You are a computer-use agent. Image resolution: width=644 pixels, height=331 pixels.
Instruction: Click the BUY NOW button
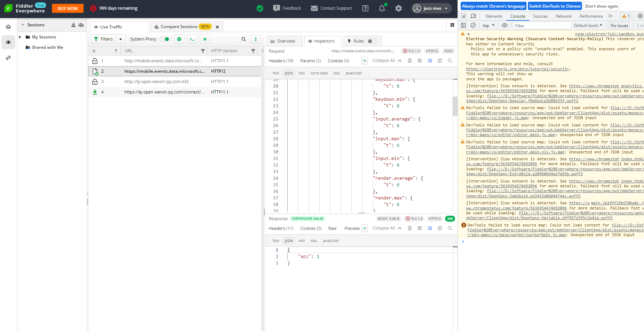tap(68, 8)
